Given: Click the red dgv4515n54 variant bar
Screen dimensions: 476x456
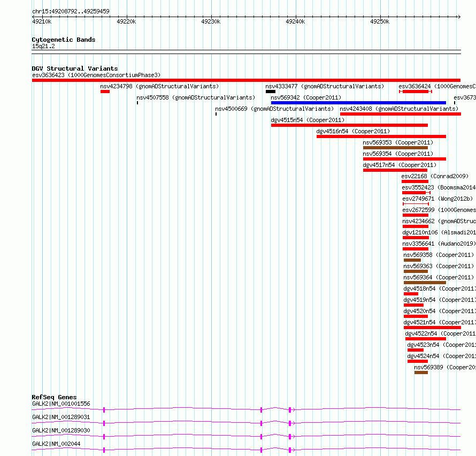Looking at the screenshot, I should pyautogui.click(x=349, y=125).
